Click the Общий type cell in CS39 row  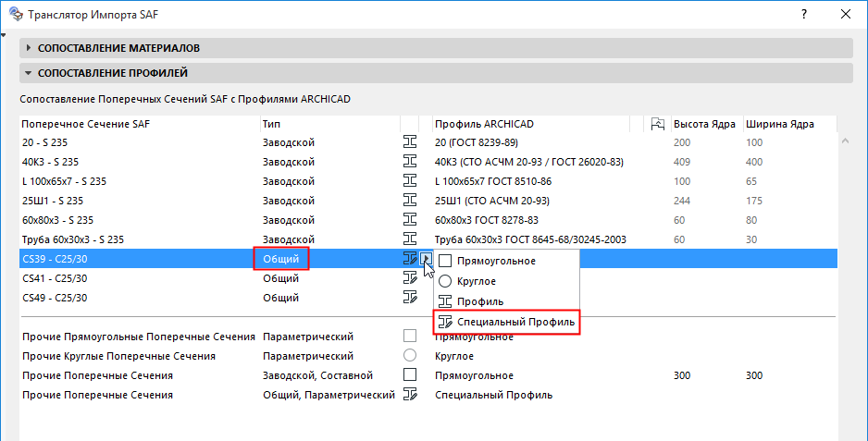pyautogui.click(x=280, y=258)
